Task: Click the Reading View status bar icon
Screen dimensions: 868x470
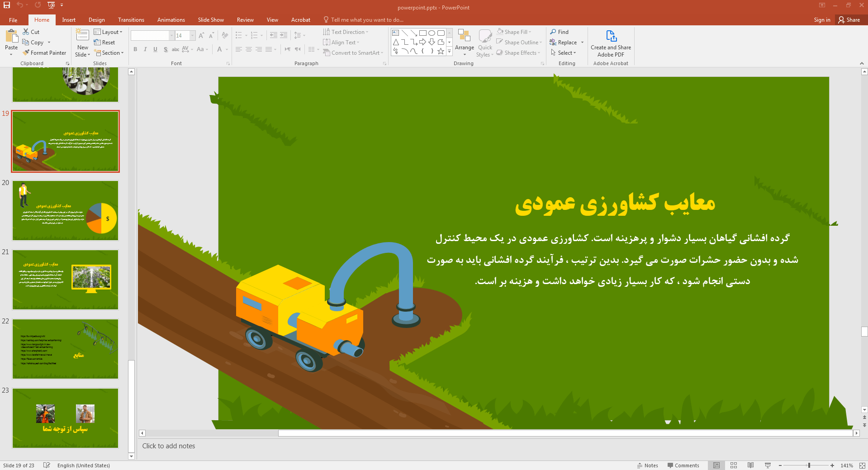Action: [x=750, y=465]
